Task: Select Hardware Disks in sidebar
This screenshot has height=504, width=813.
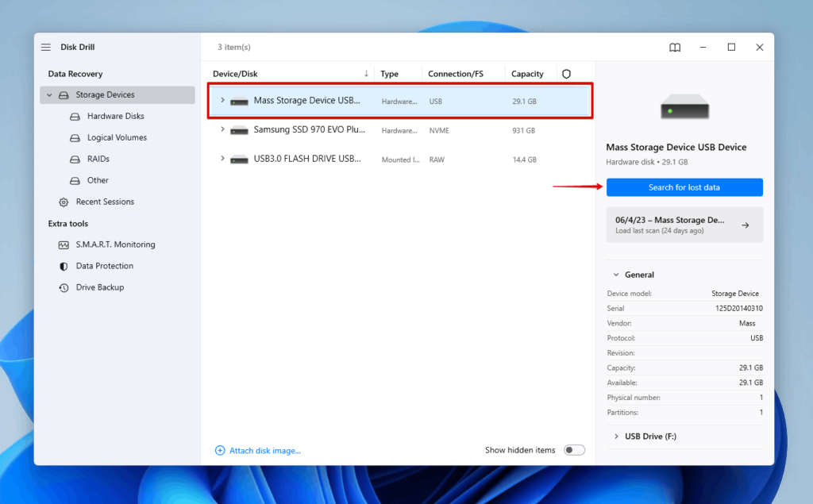Action: (115, 116)
